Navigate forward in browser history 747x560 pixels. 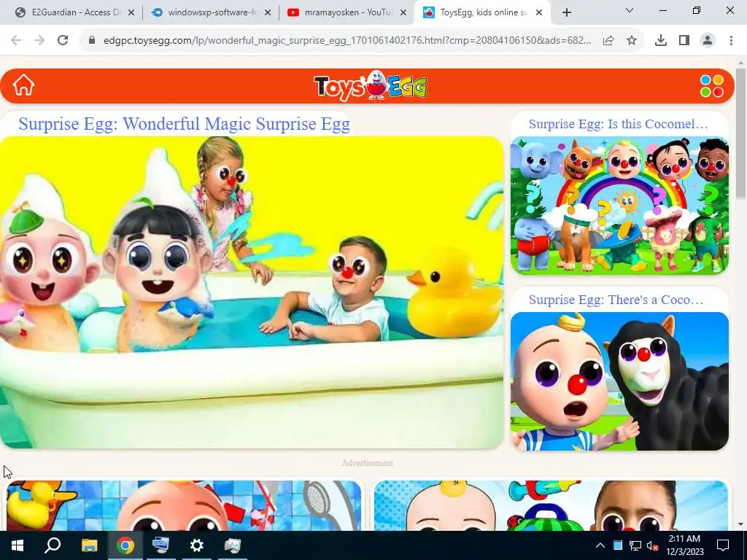[39, 41]
